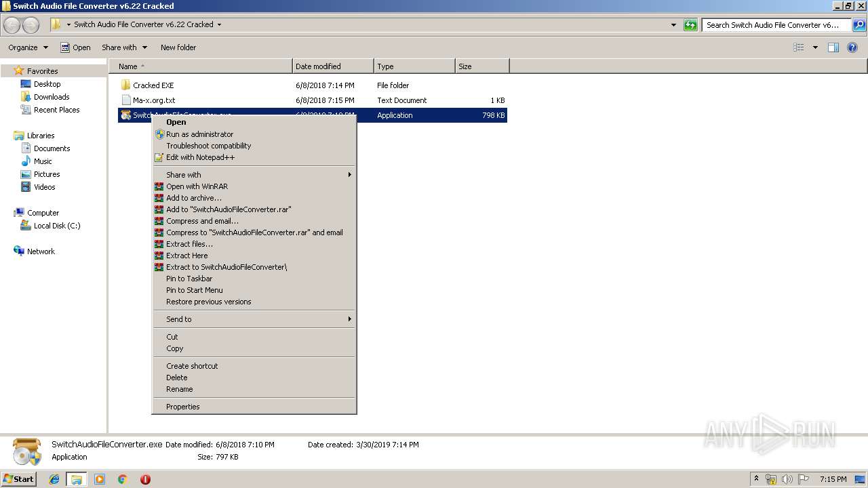Click the Music library icon

point(26,161)
